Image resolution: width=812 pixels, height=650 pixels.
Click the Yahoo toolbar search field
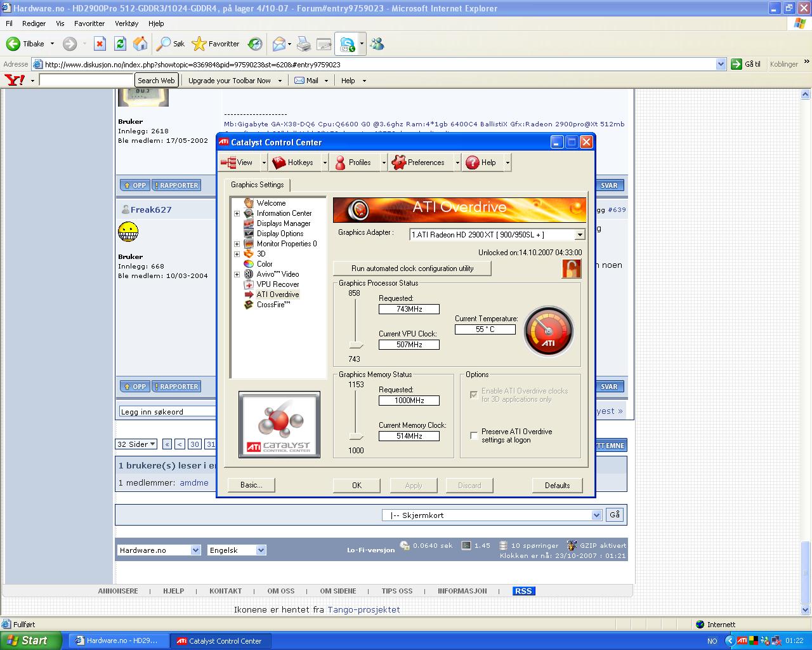coord(86,80)
